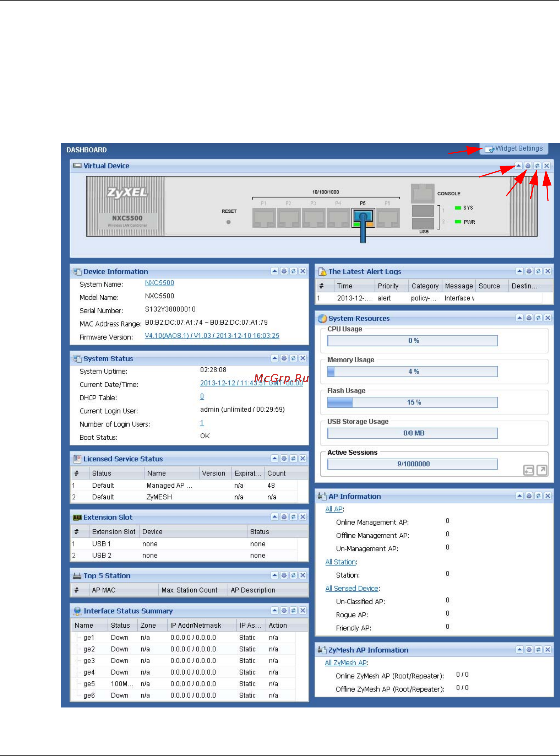Select the USB 2 extension slot row
The width and height of the screenshot is (560, 756).
point(185,556)
